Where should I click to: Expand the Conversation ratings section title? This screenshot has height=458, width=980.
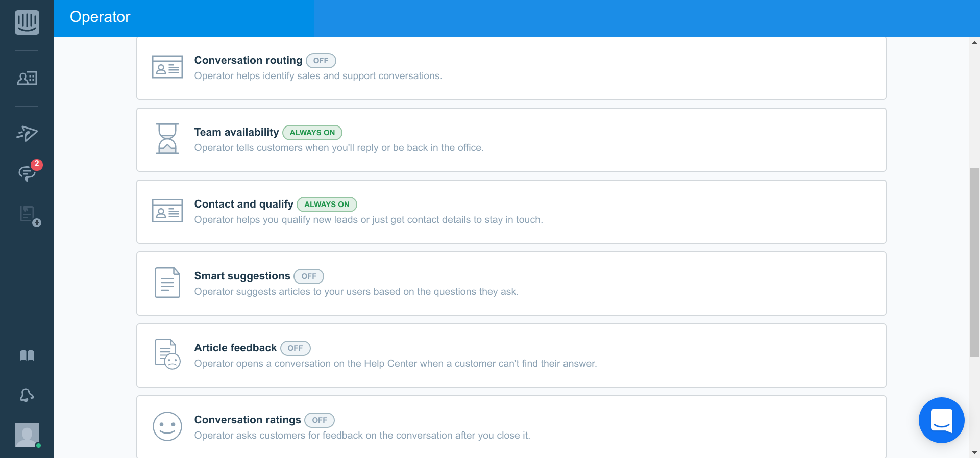(248, 420)
